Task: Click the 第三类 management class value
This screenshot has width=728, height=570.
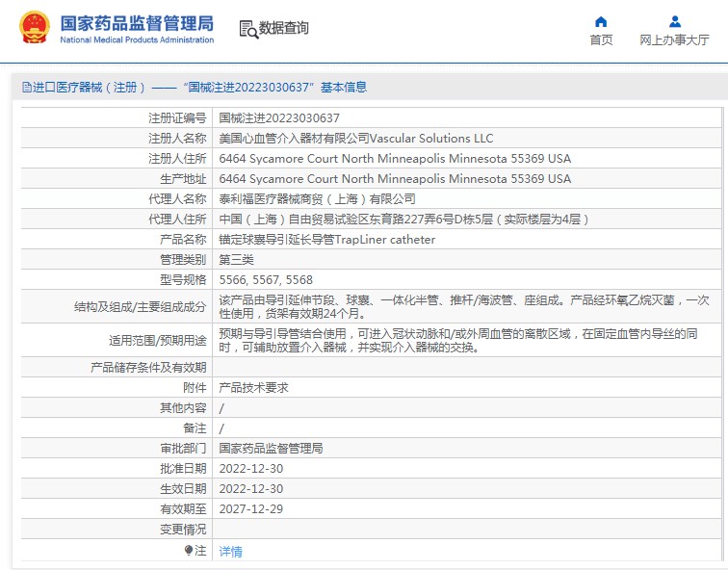Action: [236, 259]
